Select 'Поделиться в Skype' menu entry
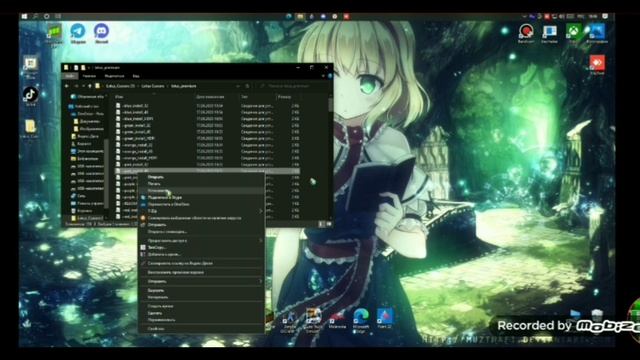640x360 pixels. pos(202,198)
